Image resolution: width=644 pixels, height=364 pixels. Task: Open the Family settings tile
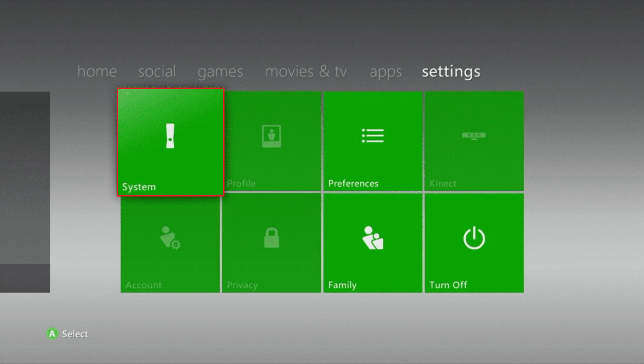click(x=373, y=243)
